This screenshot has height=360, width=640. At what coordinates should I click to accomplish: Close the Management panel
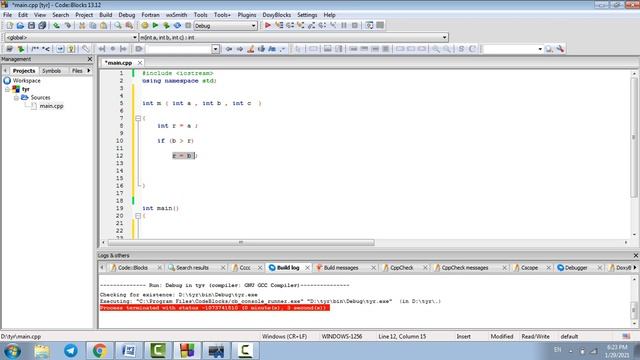point(90,59)
